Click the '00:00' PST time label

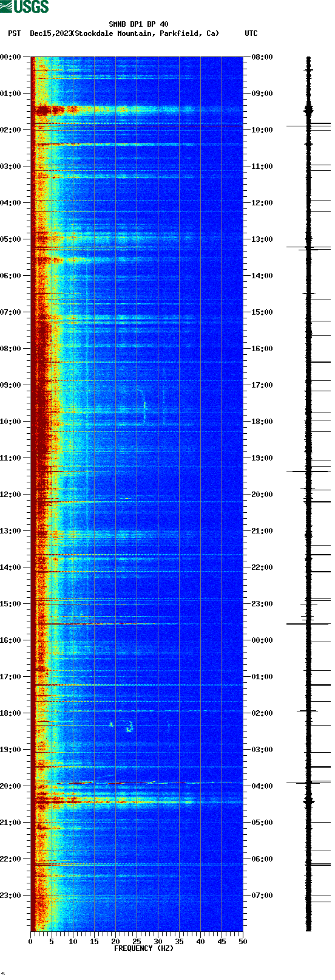pos(10,57)
